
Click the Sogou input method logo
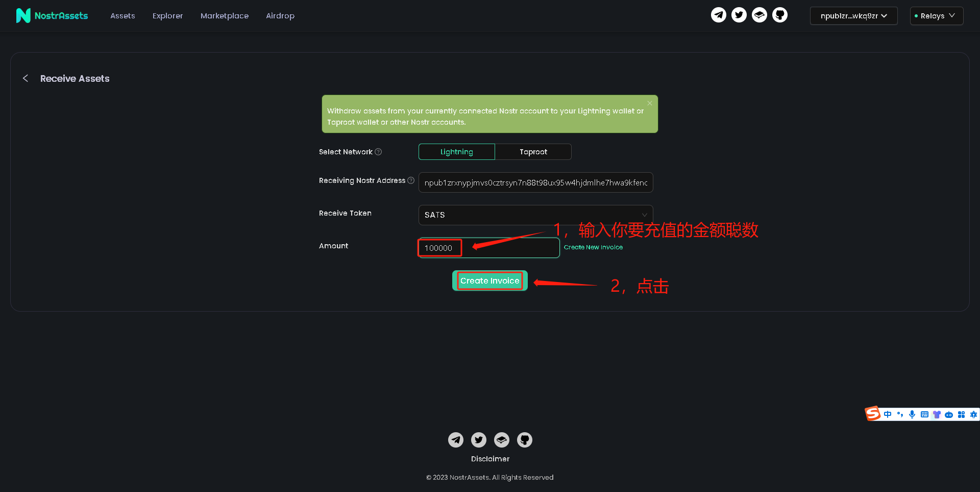[x=873, y=413]
